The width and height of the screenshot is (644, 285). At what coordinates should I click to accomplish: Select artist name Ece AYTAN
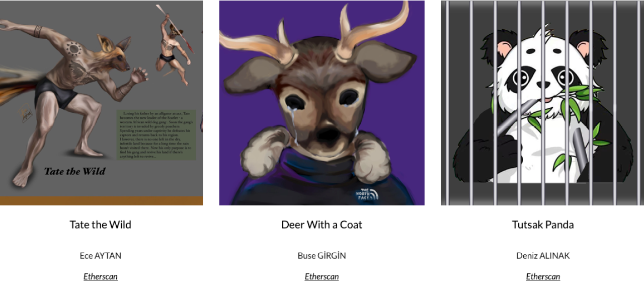pos(101,255)
